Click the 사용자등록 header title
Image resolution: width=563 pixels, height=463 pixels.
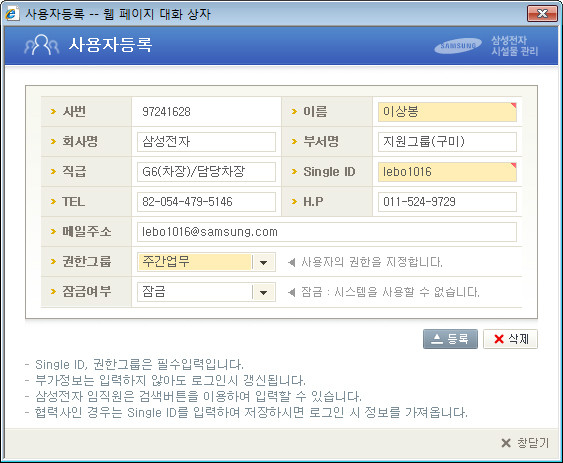(111, 45)
